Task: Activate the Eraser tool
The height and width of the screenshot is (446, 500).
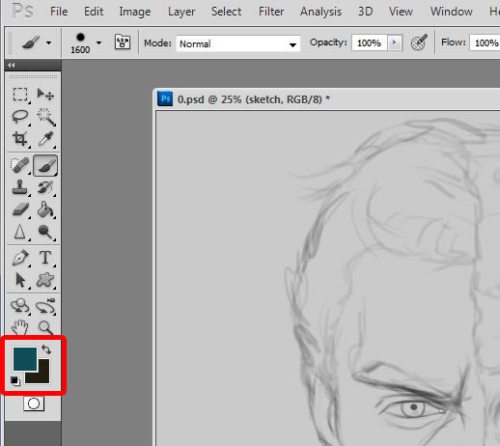Action: click(x=20, y=210)
